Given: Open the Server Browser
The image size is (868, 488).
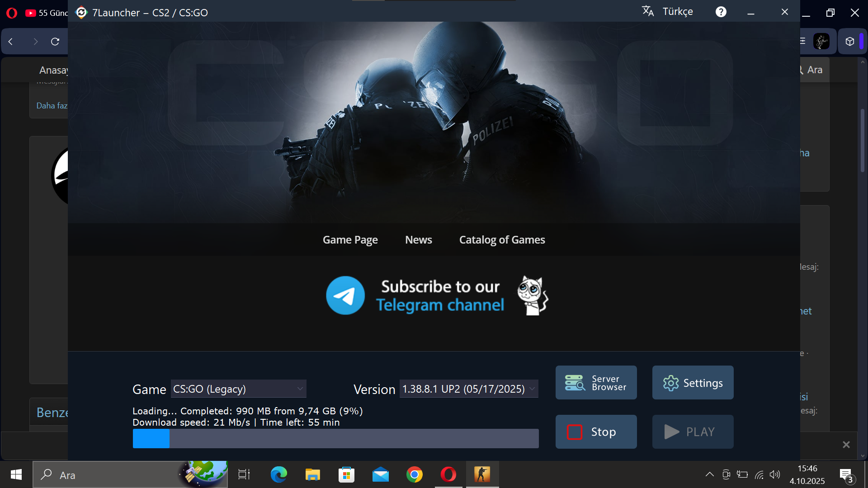Looking at the screenshot, I should tap(596, 383).
